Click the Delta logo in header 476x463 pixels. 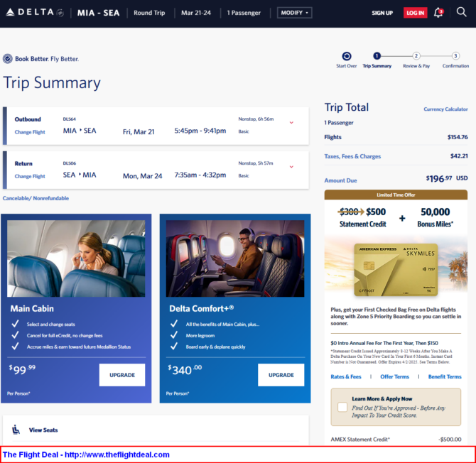tap(35, 13)
